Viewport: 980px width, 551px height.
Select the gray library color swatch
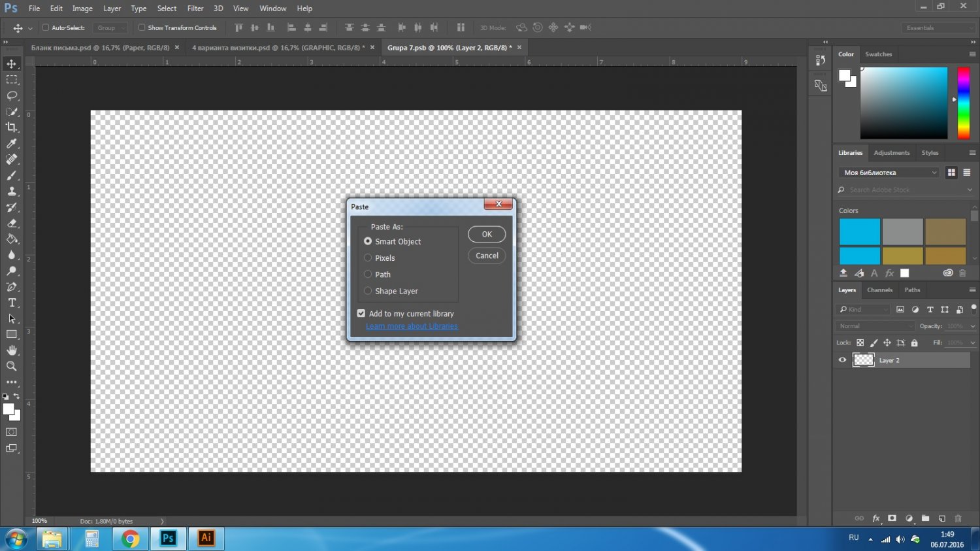pyautogui.click(x=902, y=231)
